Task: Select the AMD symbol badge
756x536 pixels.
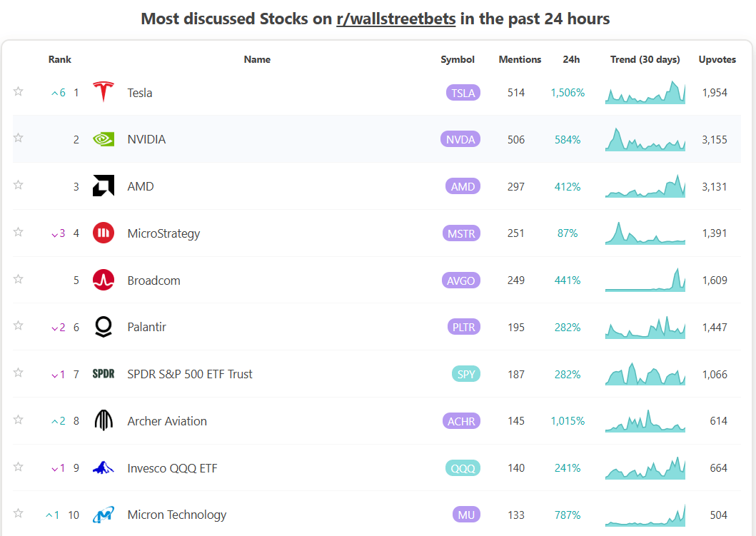Action: (x=463, y=186)
